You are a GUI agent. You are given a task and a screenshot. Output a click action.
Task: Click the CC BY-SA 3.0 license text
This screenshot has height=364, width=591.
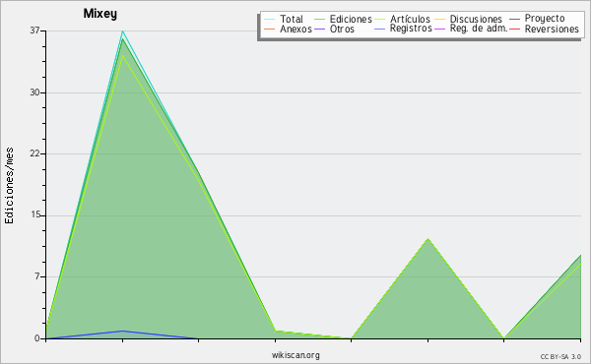[x=560, y=357]
